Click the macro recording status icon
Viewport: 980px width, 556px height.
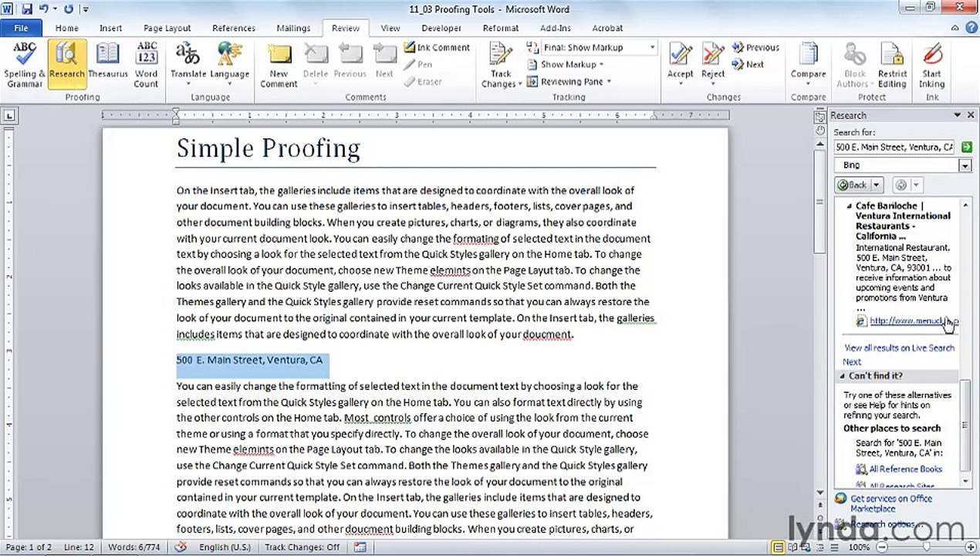pos(360,548)
